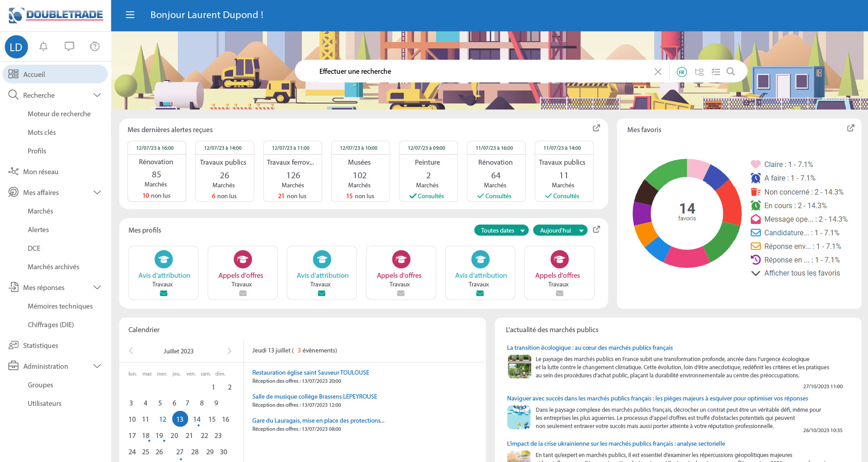
Task: Open alerts panel external link icon
Action: pyautogui.click(x=596, y=128)
